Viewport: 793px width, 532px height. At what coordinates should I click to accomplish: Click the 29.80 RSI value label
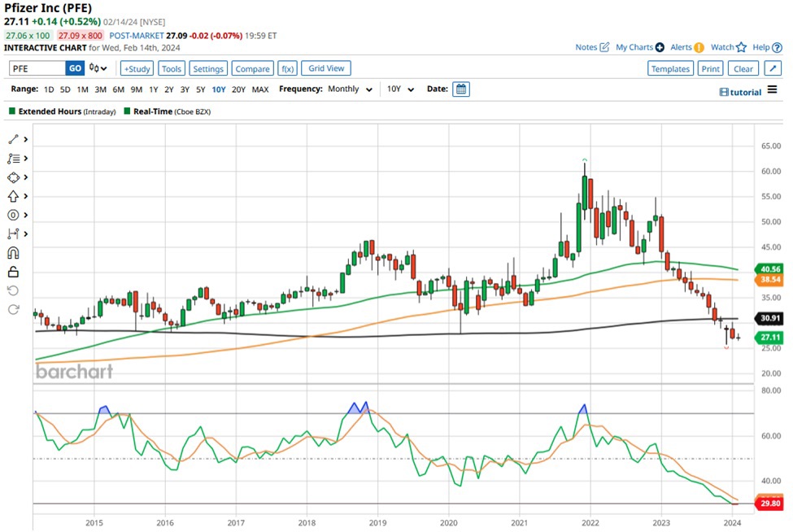coord(769,504)
